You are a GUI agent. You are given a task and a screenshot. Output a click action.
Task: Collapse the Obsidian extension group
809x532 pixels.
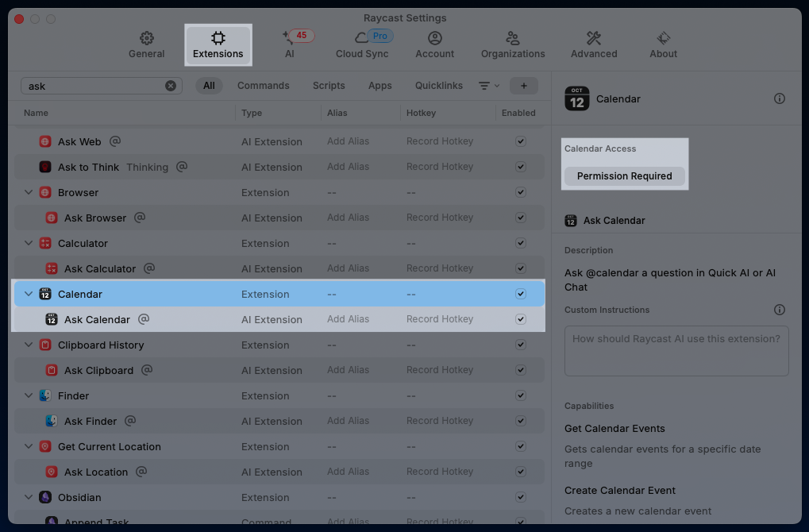[x=29, y=497]
